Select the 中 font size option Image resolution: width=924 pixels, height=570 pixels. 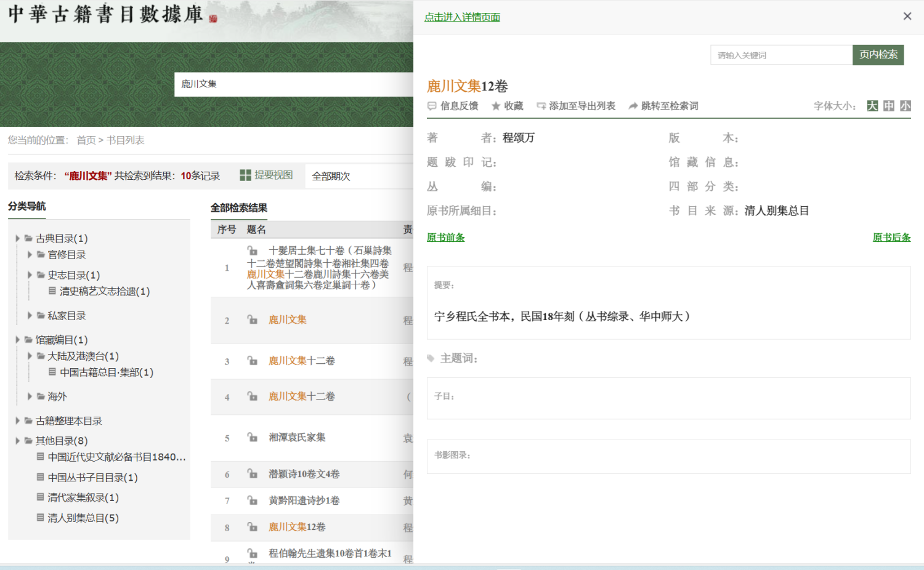pyautogui.click(x=888, y=106)
